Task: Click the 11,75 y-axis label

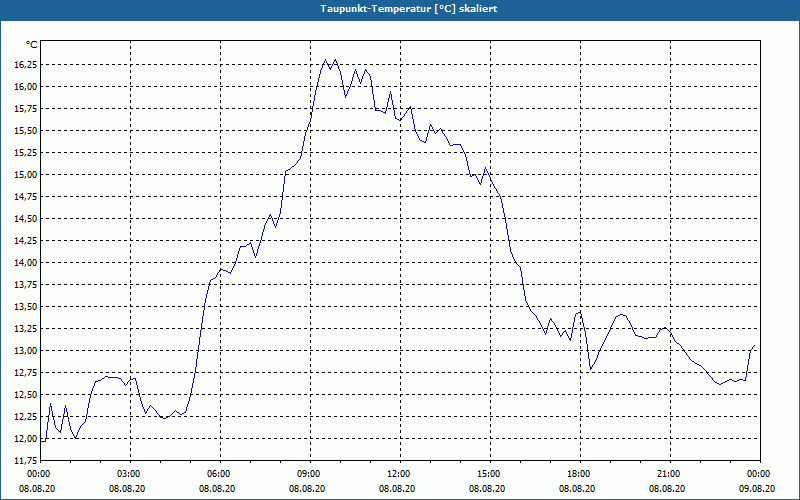Action: click(x=26, y=461)
